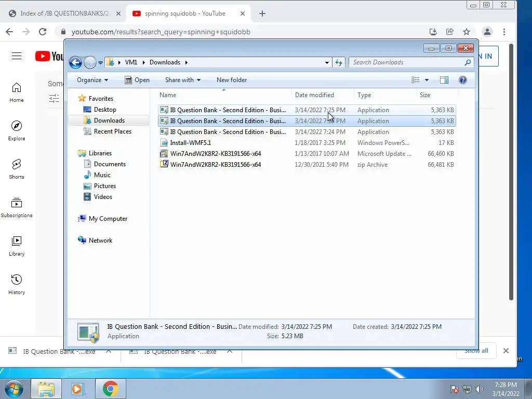Toggle the preview pane icon

[444, 80]
